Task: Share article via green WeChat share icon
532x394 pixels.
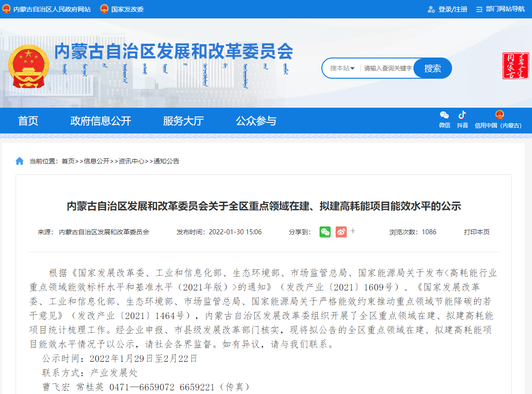Action: coord(325,232)
